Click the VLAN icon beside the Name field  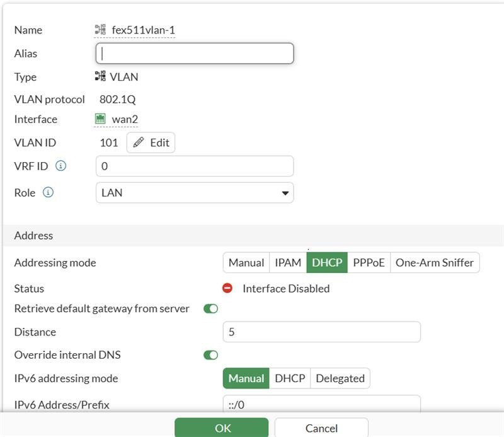tap(101, 30)
